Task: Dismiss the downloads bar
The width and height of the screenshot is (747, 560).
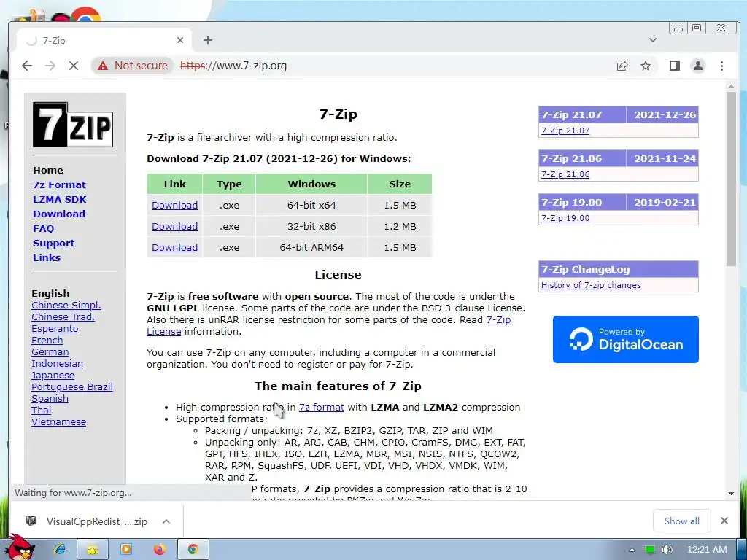Action: (724, 521)
